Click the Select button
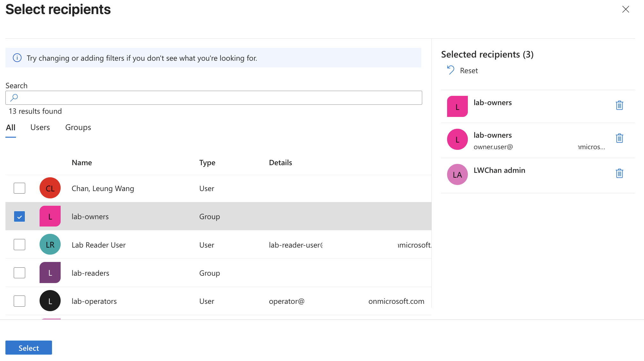Viewport: 644px width, 361px height. tap(29, 348)
